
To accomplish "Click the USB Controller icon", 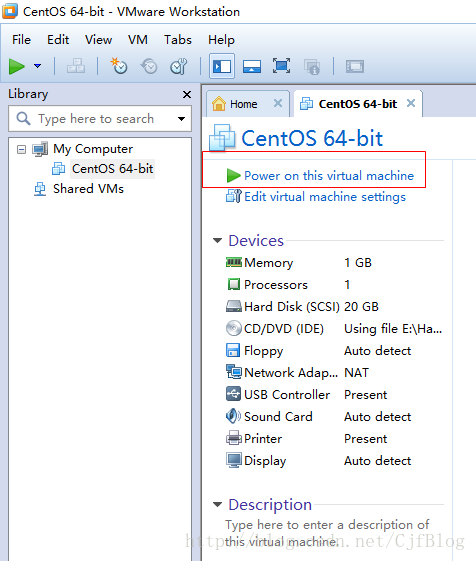I will 233,394.
